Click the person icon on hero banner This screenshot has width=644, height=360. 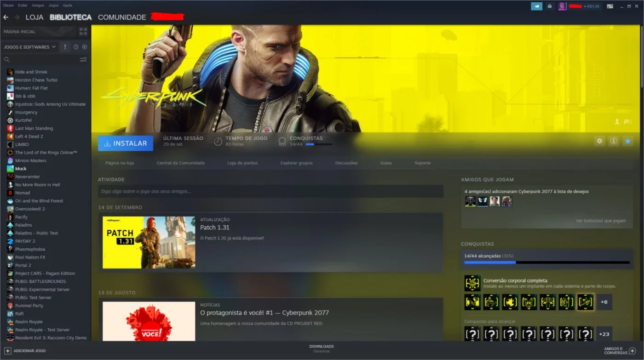click(617, 121)
